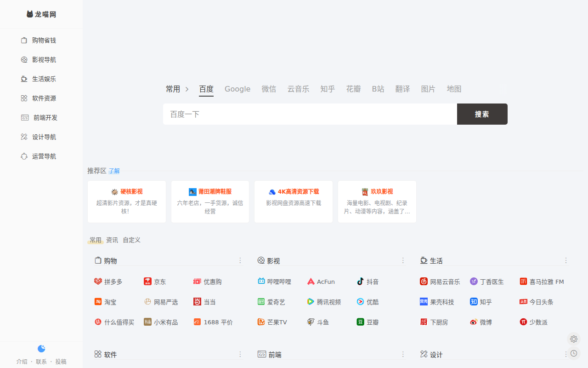
Task: Select the 微信 search tab
Action: [269, 89]
